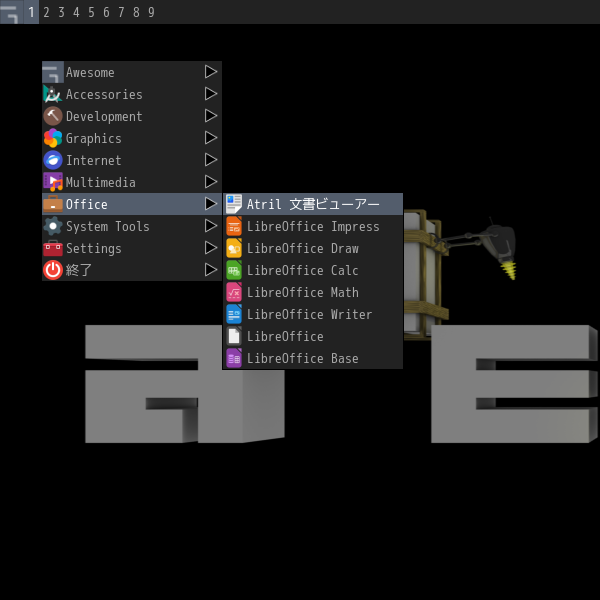Expand the Awesome submenu arrow
Screen dimensions: 600x600
pyautogui.click(x=211, y=72)
